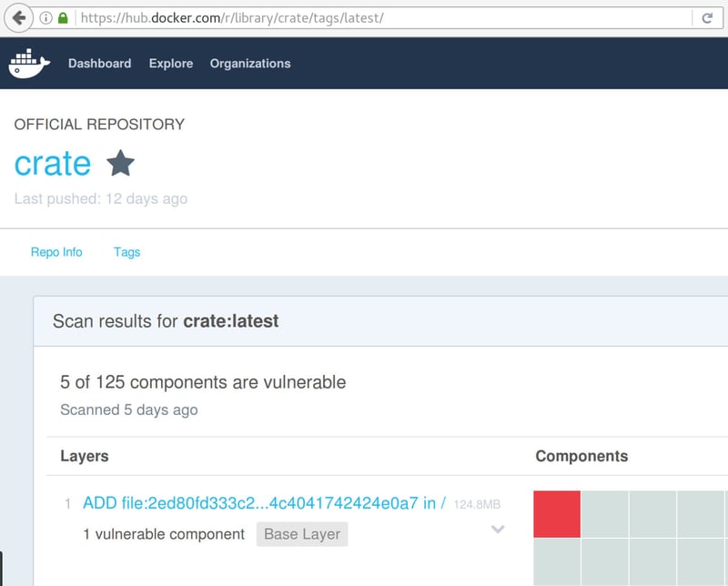The height and width of the screenshot is (586, 728).
Task: Click the Base Layer badge
Action: 302,534
